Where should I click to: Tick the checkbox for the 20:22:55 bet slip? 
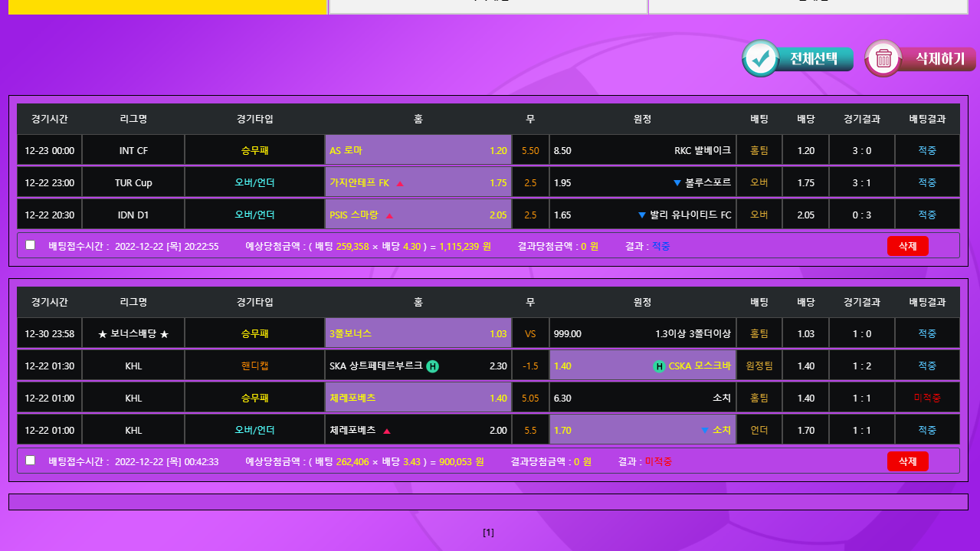(x=31, y=245)
